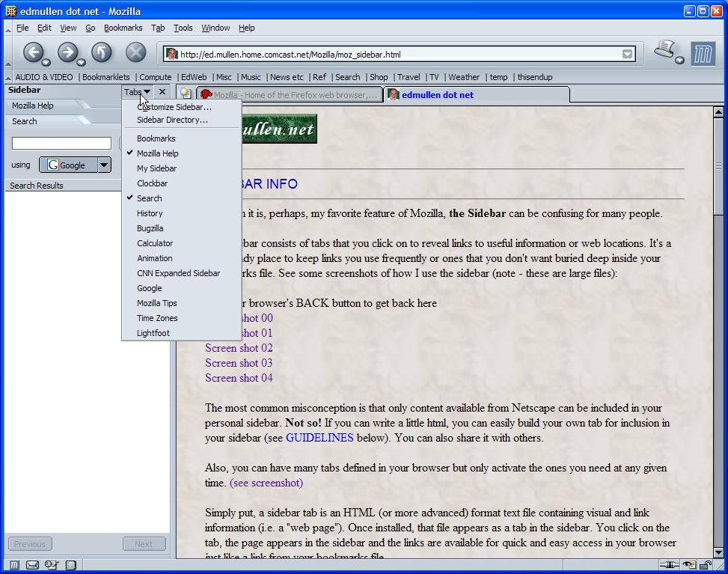Open the search engine Google dropdown arrow
This screenshot has width=728, height=574.
104,165
